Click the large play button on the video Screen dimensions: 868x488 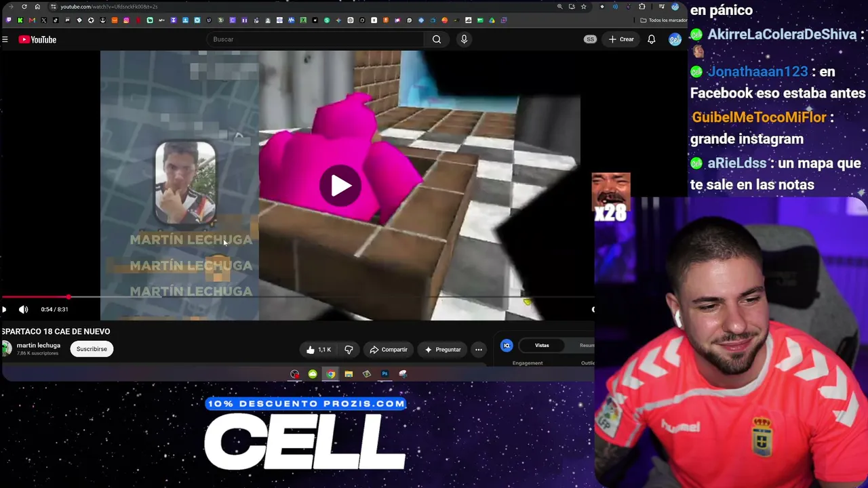(341, 185)
